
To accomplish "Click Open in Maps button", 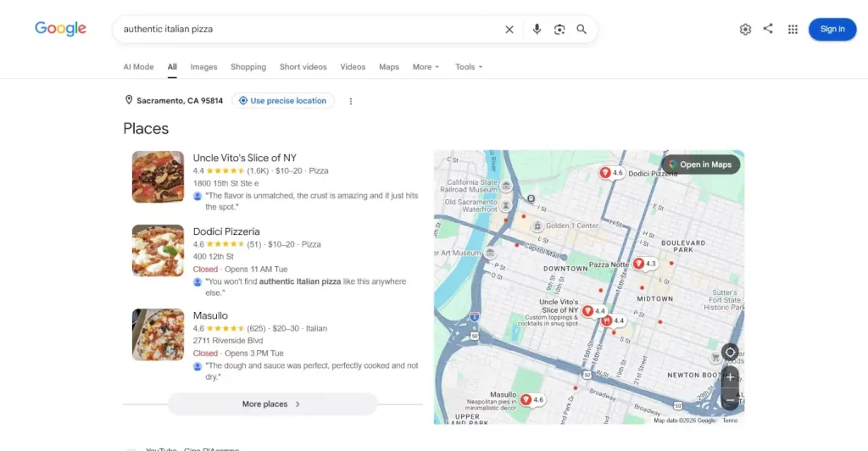I will pyautogui.click(x=700, y=164).
